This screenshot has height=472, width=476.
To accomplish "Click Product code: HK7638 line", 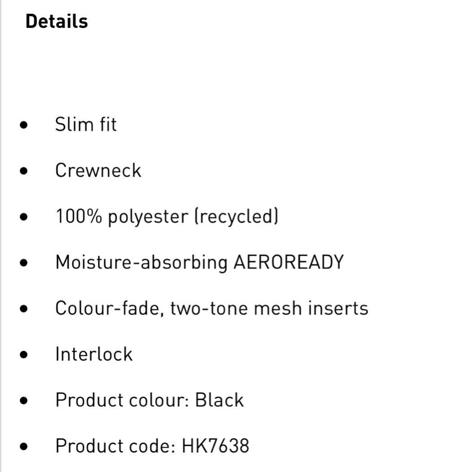I will pyautogui.click(x=152, y=446).
